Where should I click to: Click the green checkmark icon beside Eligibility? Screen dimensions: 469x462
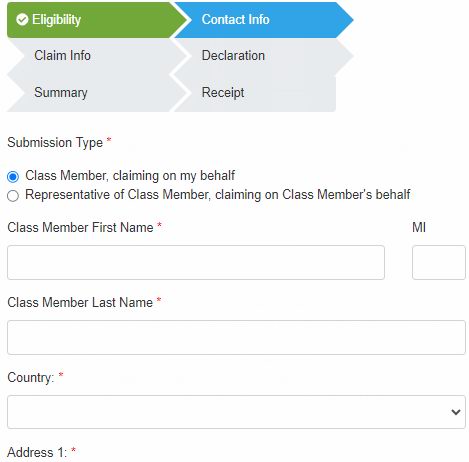coord(22,20)
